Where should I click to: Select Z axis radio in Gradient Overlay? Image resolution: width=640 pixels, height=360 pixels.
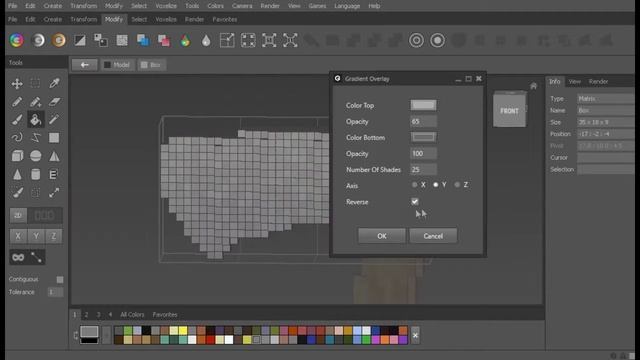(x=457, y=185)
